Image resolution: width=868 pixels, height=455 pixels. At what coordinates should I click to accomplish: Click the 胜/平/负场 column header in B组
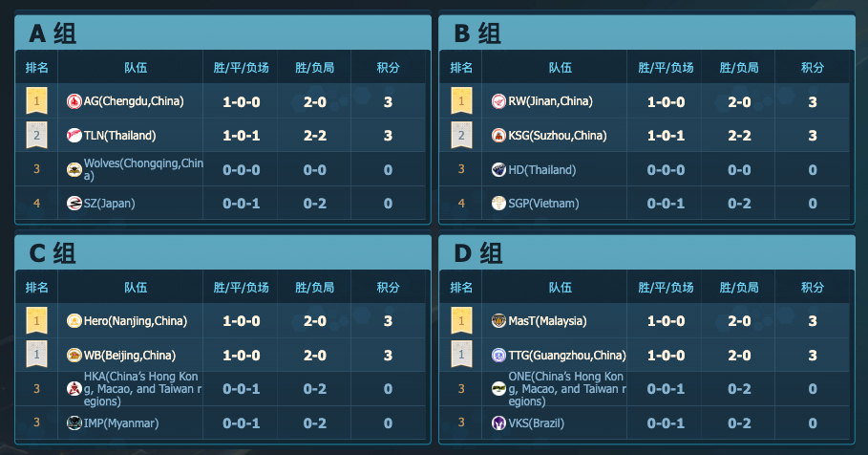[x=666, y=68]
